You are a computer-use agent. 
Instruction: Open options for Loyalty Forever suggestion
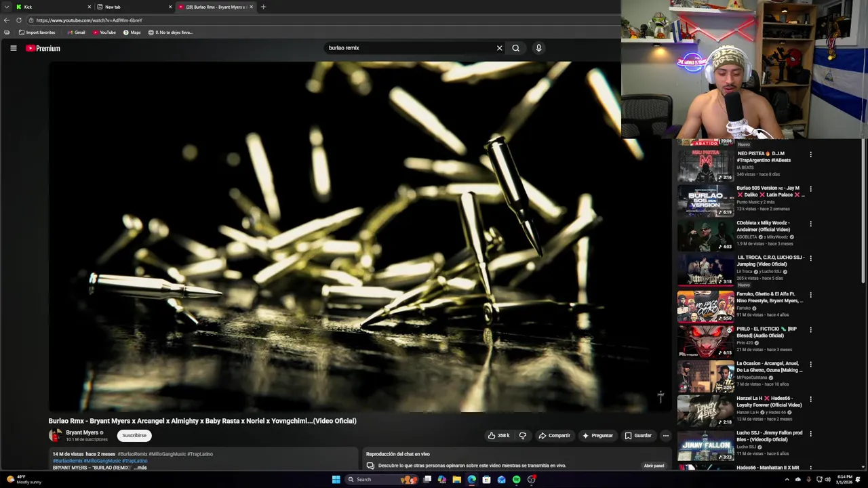coord(810,399)
